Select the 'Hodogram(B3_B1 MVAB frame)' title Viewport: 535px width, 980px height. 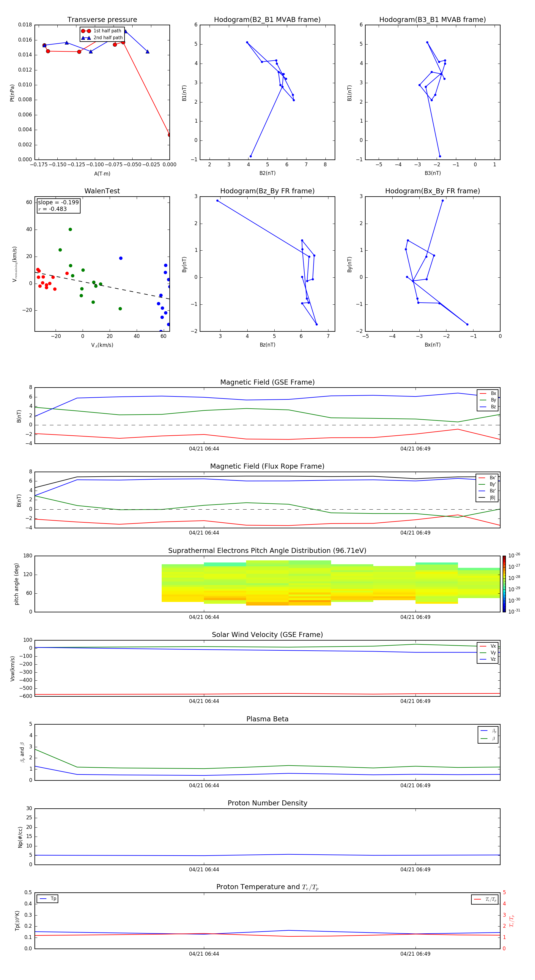pyautogui.click(x=432, y=20)
